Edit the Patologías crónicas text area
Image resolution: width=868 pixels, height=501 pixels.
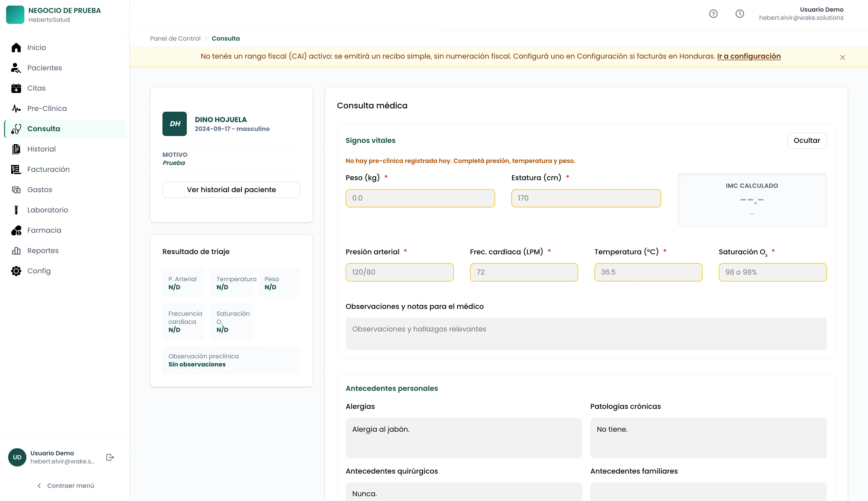coord(708,438)
